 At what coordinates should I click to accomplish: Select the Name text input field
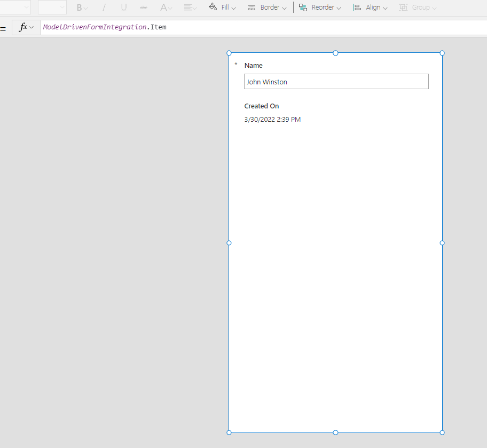click(x=336, y=81)
